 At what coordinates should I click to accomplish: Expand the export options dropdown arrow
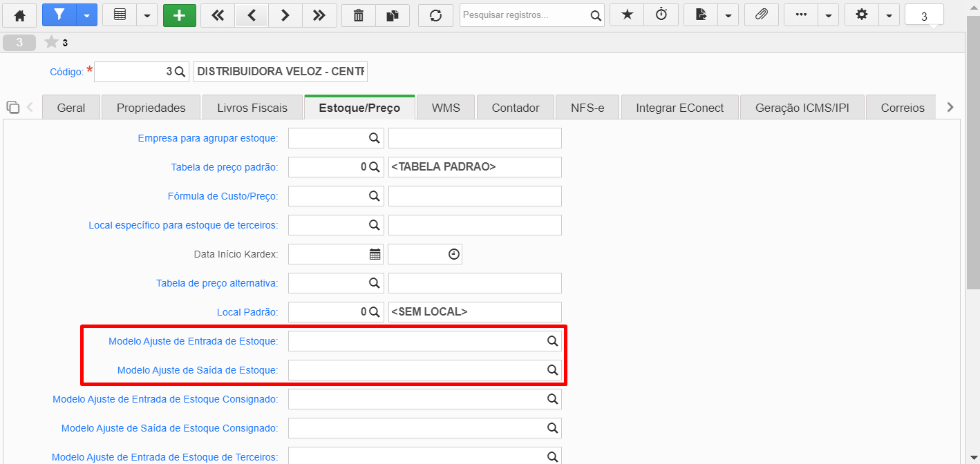point(728,15)
